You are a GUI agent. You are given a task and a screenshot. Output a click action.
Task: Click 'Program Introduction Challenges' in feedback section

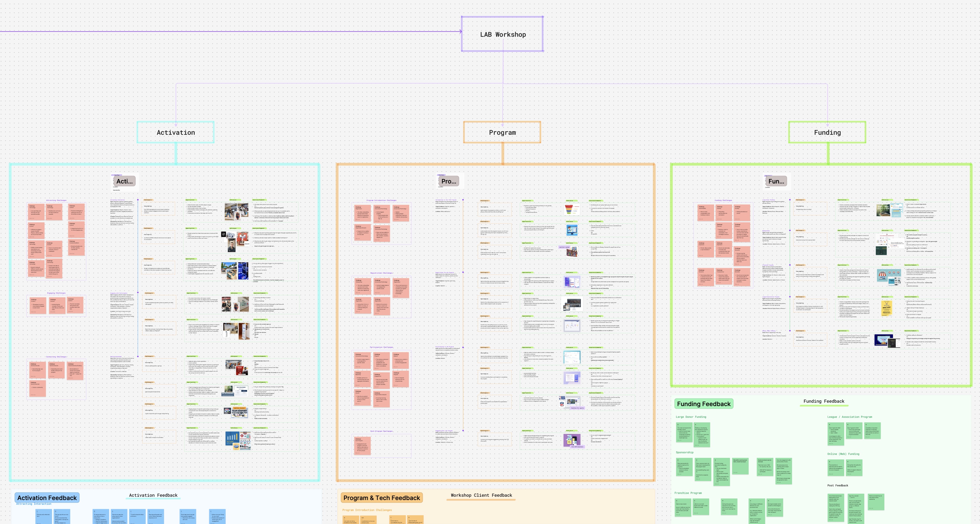click(x=367, y=510)
